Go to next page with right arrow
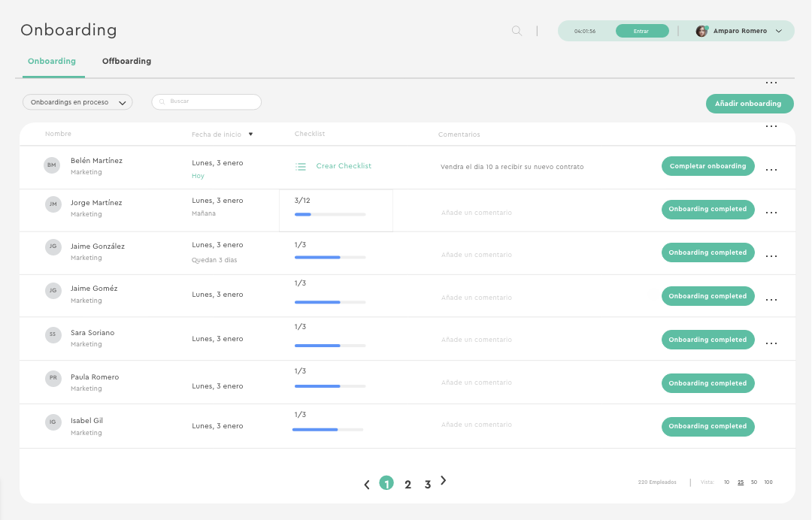Viewport: 812px width, 520px height. 444,481
